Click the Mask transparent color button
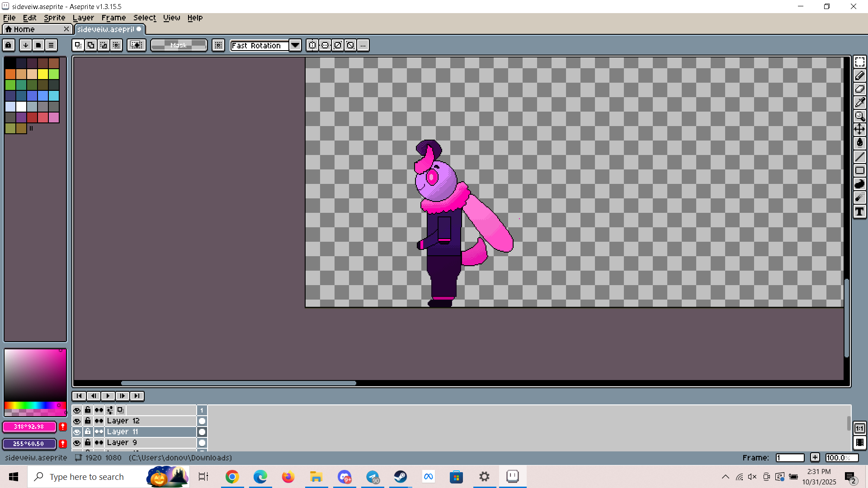Screen dimensions: 868x488 (x=179, y=45)
